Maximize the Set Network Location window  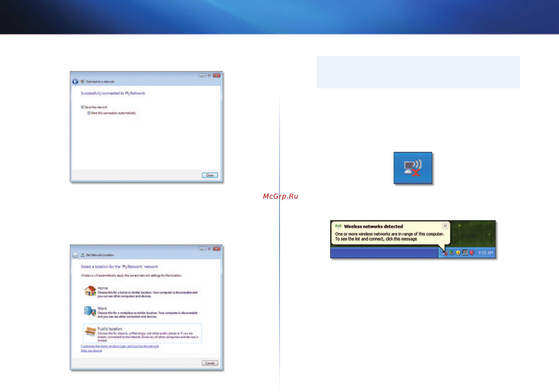(x=209, y=249)
